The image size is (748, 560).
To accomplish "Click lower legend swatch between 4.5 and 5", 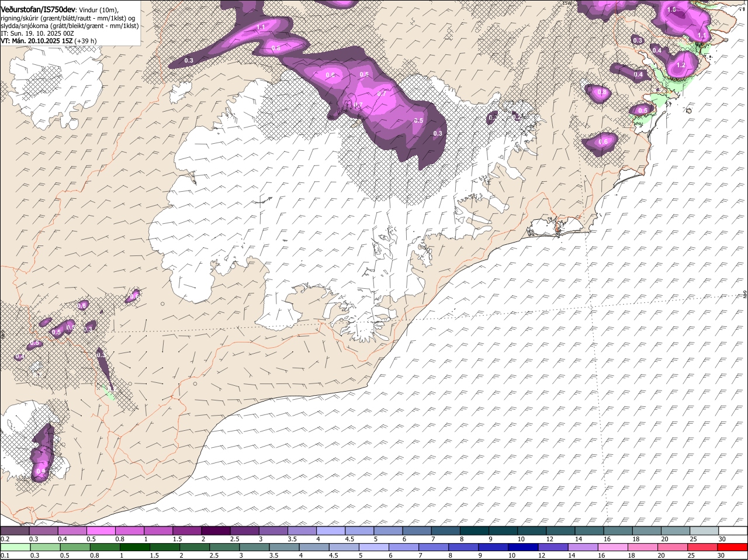I will (x=344, y=548).
